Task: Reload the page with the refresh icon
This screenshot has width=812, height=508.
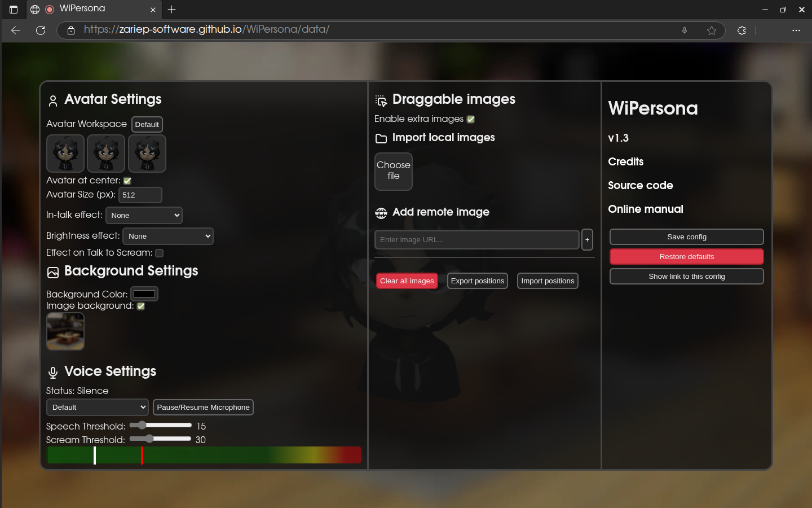Action: tap(41, 30)
